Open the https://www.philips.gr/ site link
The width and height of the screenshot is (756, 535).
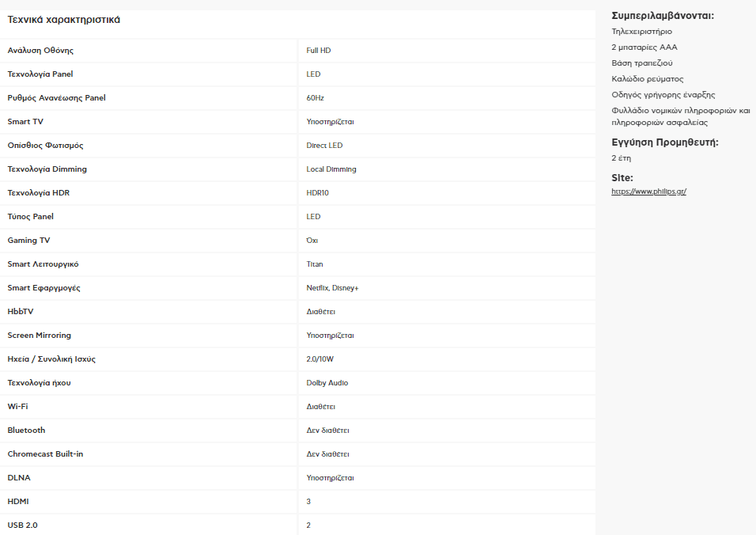click(x=648, y=192)
